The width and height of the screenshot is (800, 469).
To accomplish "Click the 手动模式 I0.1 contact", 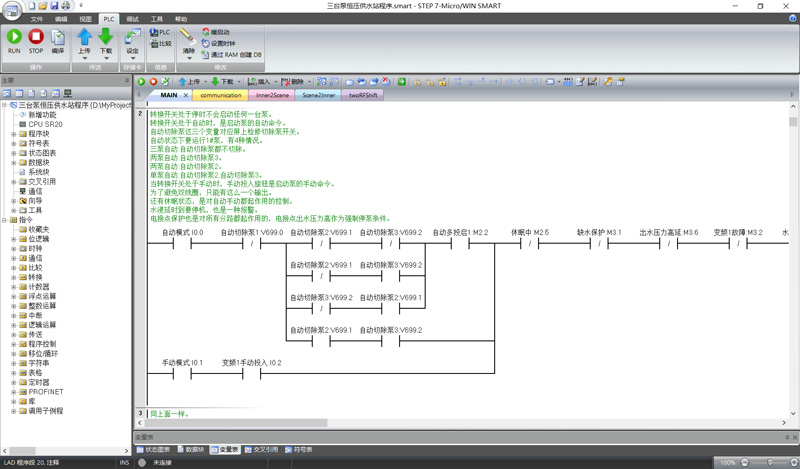I will click(x=182, y=374).
